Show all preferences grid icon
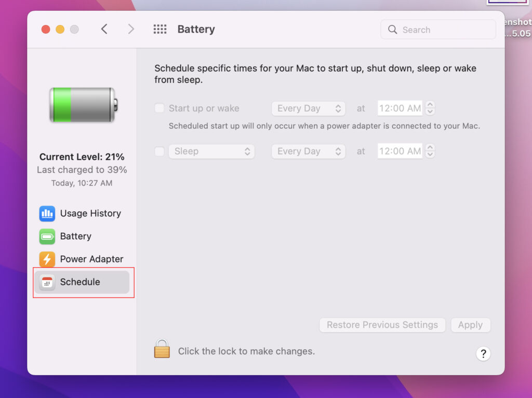 [x=160, y=29]
